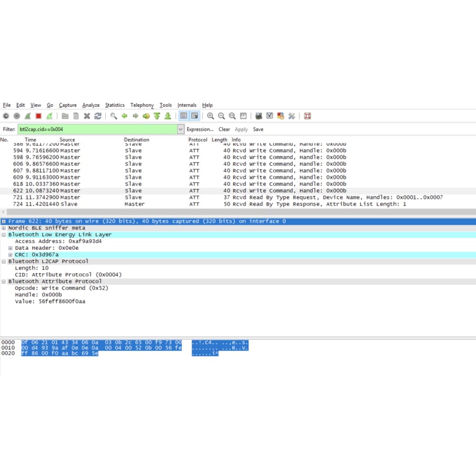Click the Expression... button

click(x=200, y=129)
